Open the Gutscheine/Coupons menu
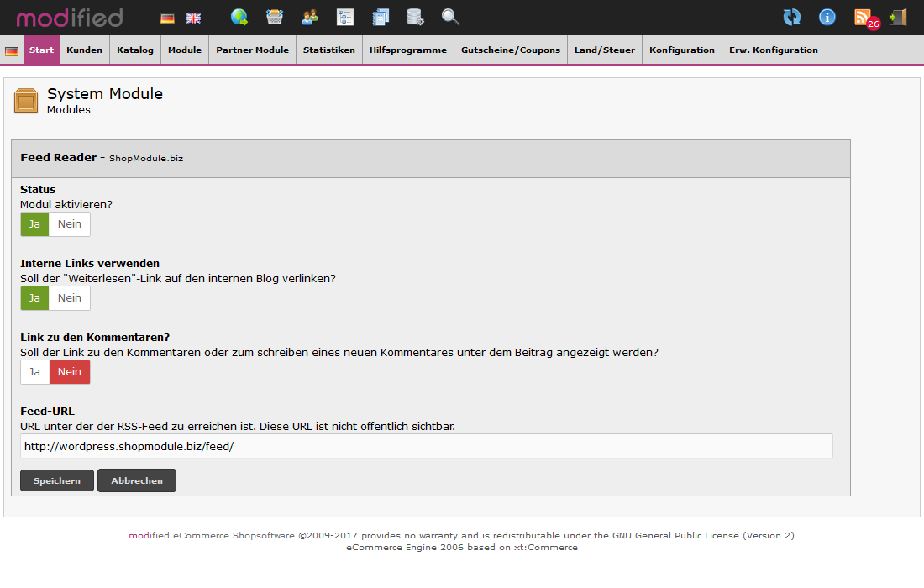Image resolution: width=924 pixels, height=588 pixels. [x=510, y=50]
